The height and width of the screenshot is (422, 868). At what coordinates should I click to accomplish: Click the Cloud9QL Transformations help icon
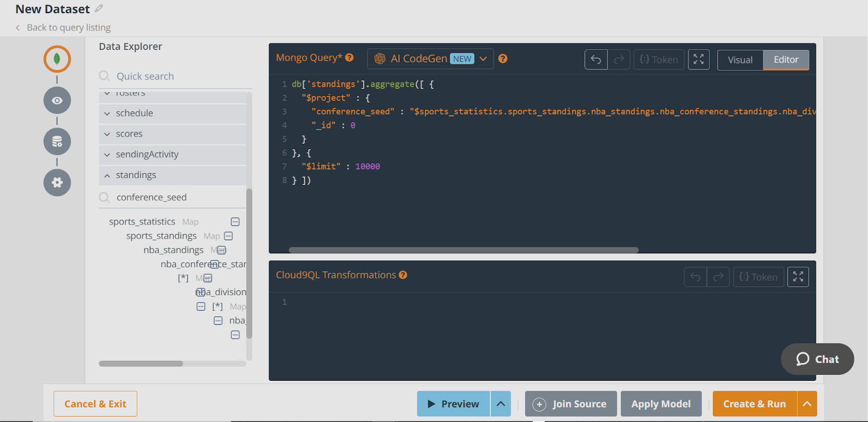403,275
